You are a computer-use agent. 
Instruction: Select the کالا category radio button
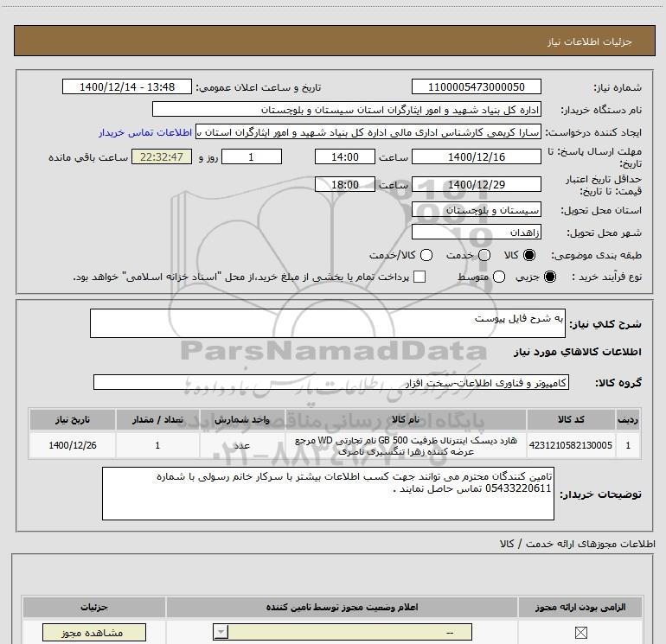[x=529, y=255]
